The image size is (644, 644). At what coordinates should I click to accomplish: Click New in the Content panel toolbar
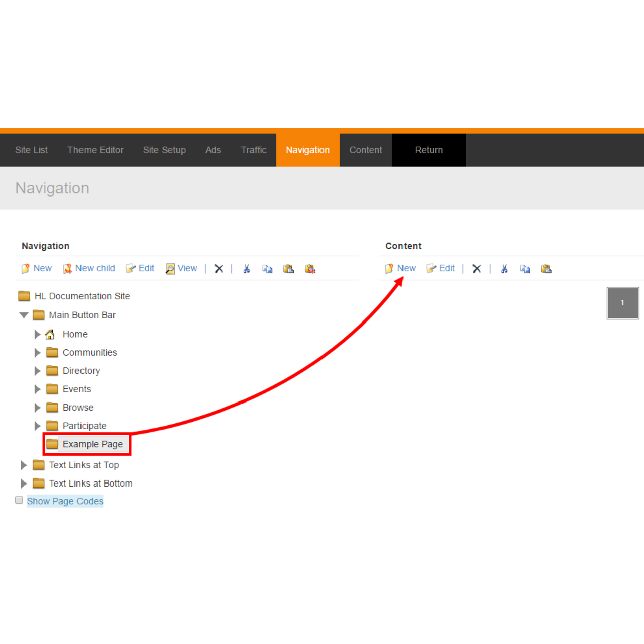(x=401, y=268)
